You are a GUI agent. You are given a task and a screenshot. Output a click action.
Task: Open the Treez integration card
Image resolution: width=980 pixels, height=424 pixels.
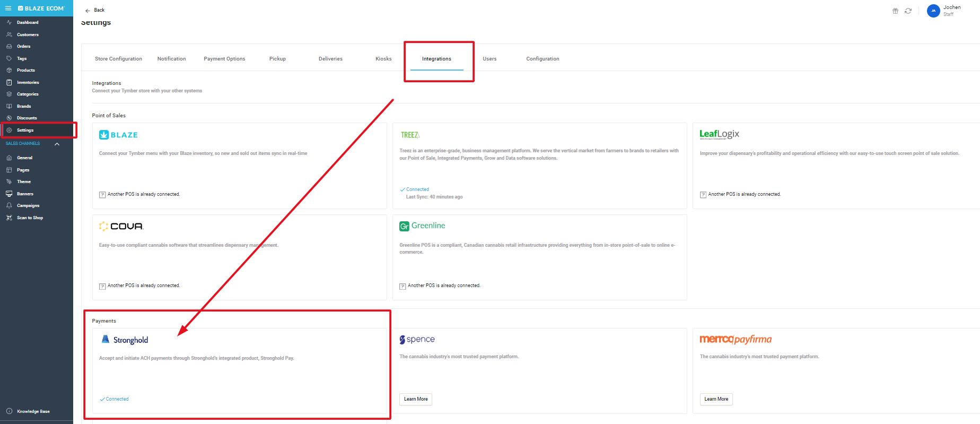[x=539, y=166]
